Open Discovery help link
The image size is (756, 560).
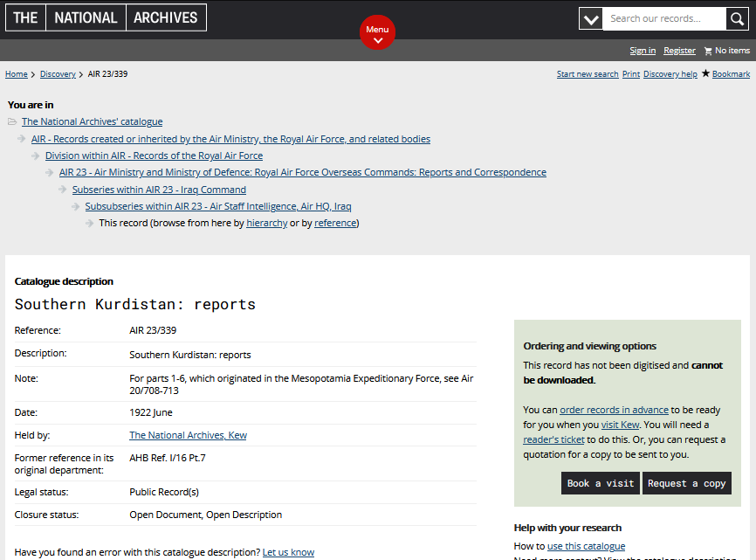pyautogui.click(x=670, y=73)
